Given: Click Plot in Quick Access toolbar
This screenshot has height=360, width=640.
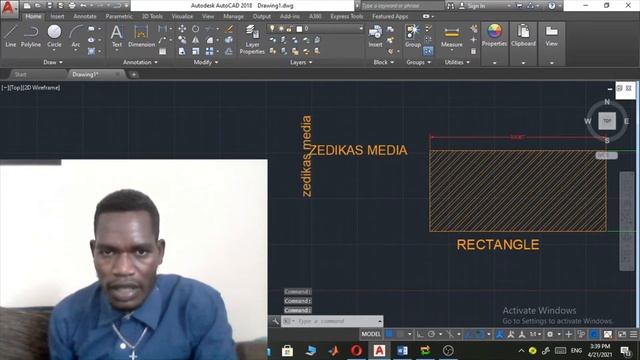Looking at the screenshot, I should (72, 6).
